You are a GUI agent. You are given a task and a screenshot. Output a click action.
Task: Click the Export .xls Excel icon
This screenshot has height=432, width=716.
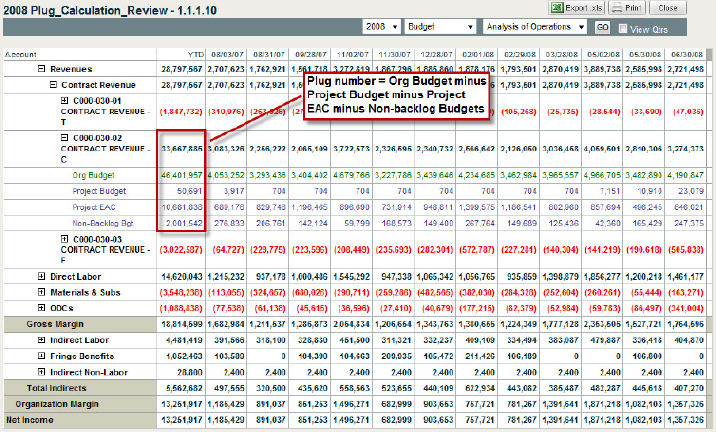pyautogui.click(x=559, y=7)
